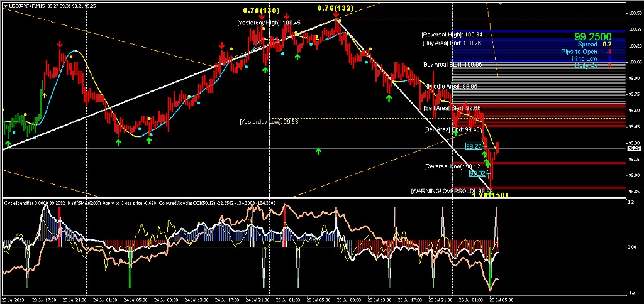This screenshot has height=304, width=644.
Task: Click the yellow 0.76(132) swing label
Action: (336, 8)
